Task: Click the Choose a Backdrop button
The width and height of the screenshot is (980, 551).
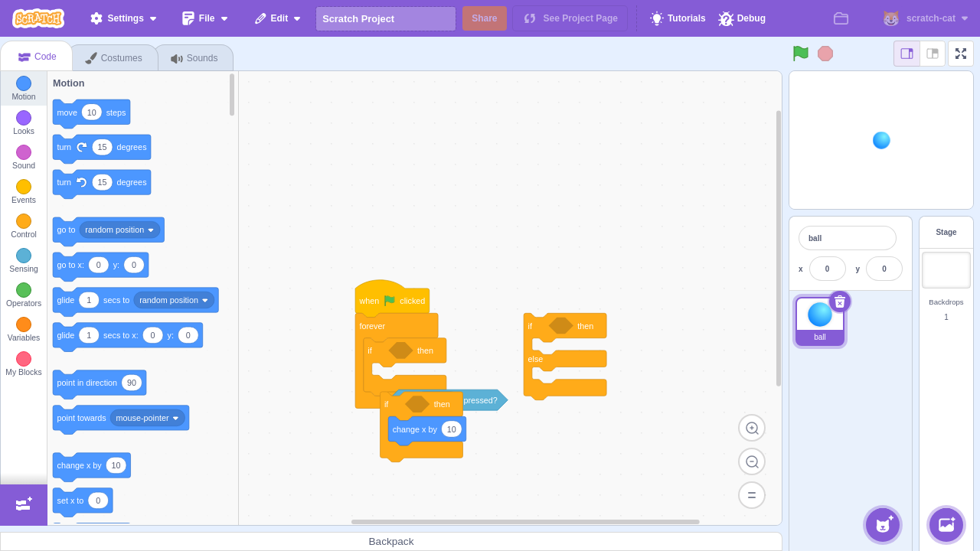Action: pos(946,525)
